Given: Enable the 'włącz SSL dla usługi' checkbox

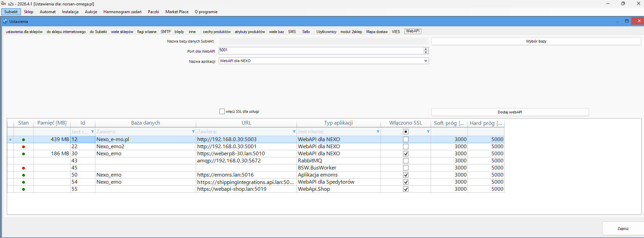Looking at the screenshot, I should coord(222,111).
